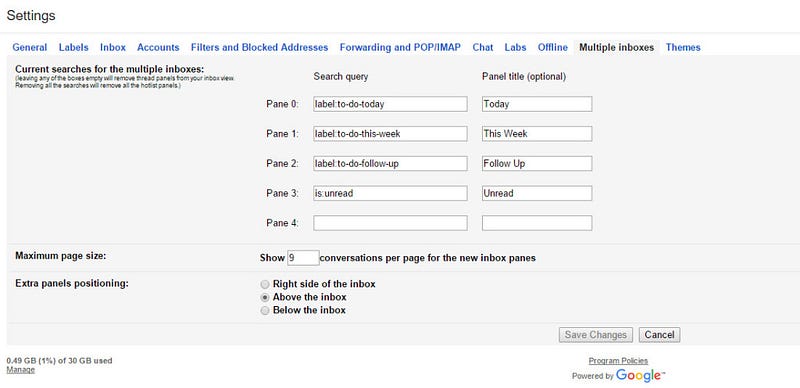Open the Themes tab
This screenshot has height=388, width=800.
pyautogui.click(x=683, y=47)
